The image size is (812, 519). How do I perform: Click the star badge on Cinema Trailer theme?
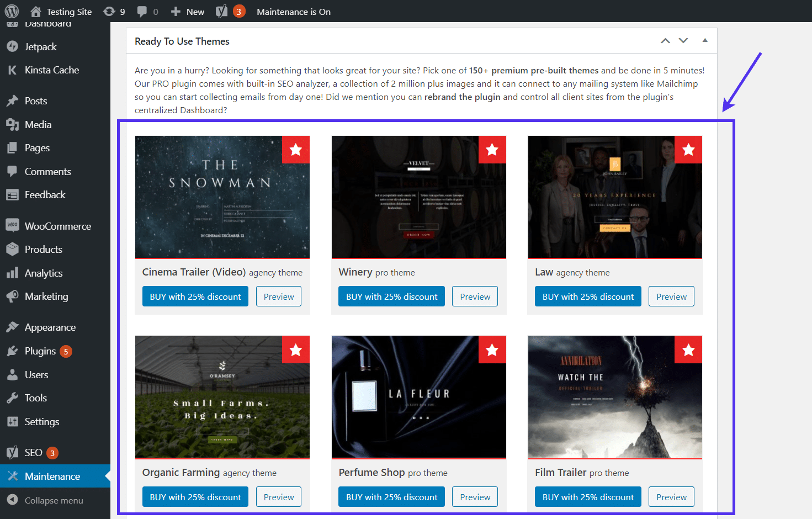(x=296, y=149)
